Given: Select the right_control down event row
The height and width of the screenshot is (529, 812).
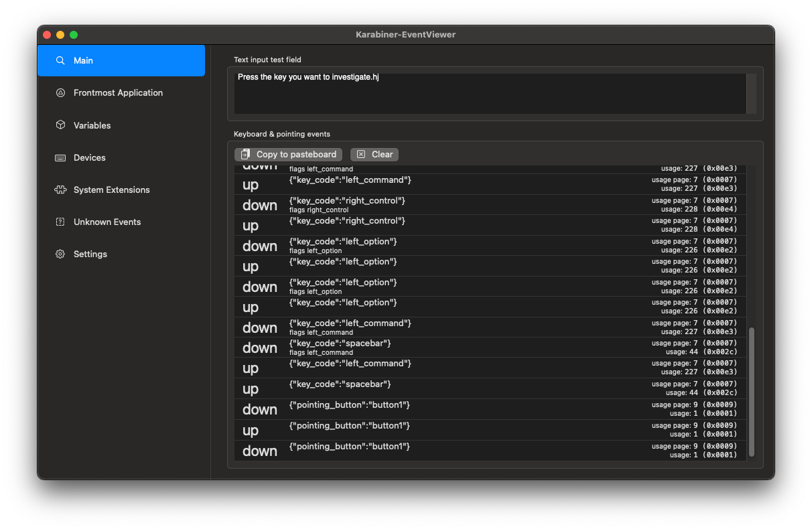Looking at the screenshot, I should pyautogui.click(x=490, y=205).
